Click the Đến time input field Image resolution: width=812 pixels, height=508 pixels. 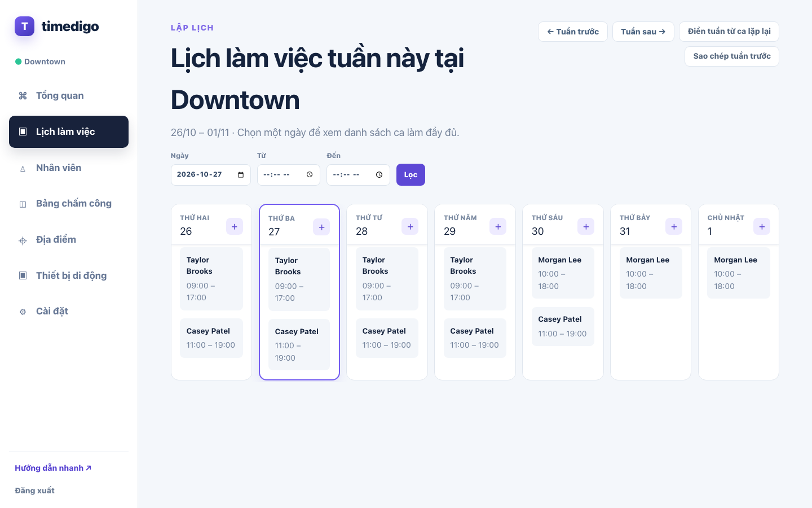click(x=358, y=174)
